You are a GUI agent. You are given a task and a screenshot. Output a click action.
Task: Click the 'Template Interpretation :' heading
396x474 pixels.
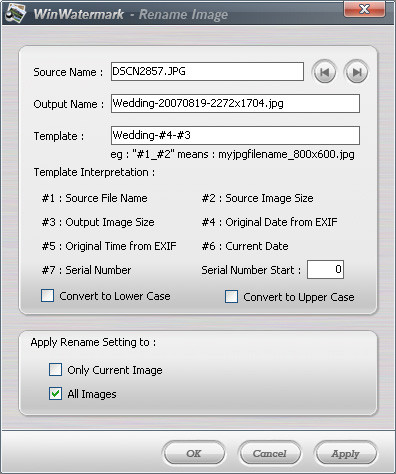(x=94, y=172)
